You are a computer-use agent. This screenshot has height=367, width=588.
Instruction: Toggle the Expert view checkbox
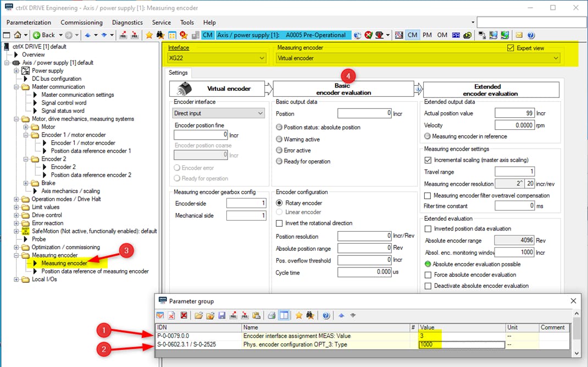tap(512, 48)
